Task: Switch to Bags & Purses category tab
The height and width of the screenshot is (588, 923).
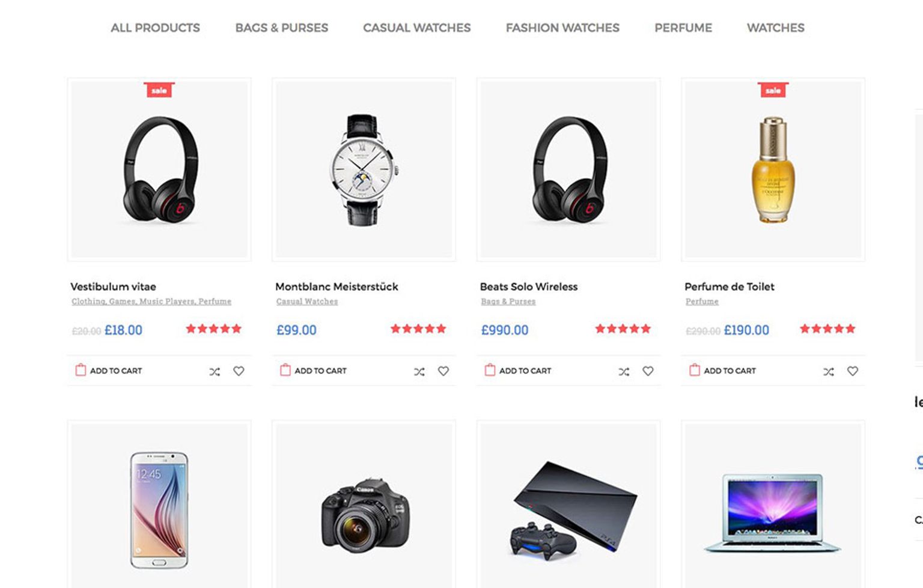Action: (x=282, y=28)
